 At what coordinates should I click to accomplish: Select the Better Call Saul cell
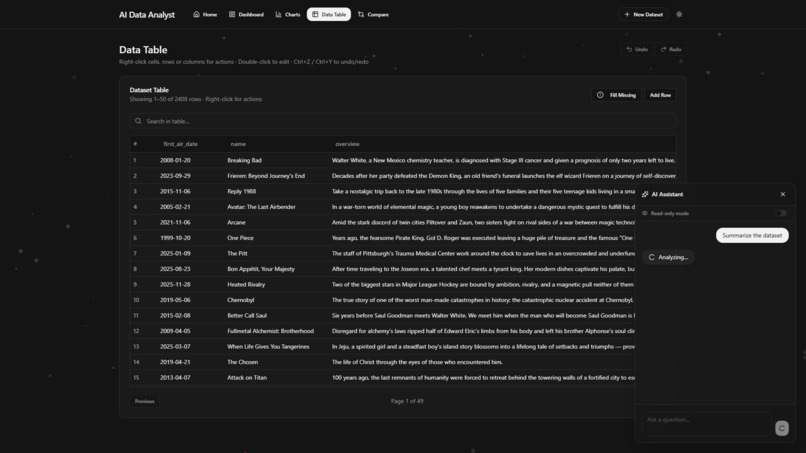coord(247,315)
